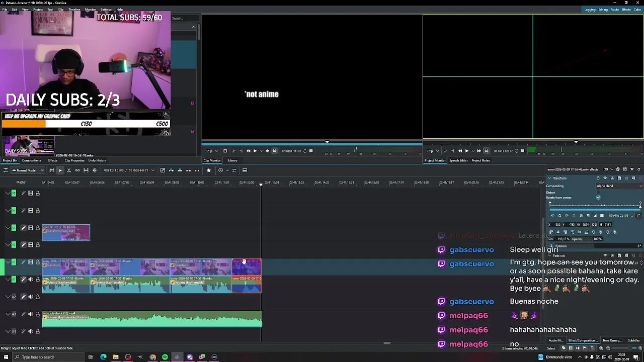
Task: Rewind in the clip monitor
Action: click(248, 151)
